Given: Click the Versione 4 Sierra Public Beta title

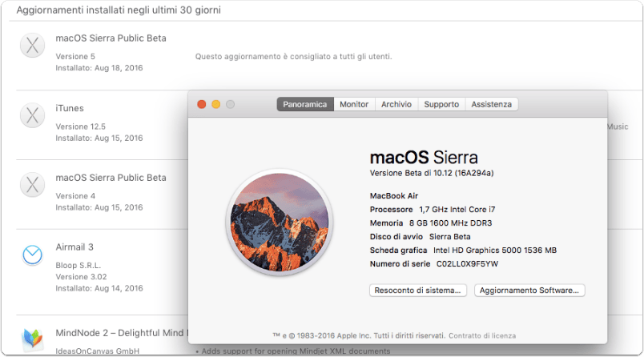Looking at the screenshot, I should tap(111, 178).
